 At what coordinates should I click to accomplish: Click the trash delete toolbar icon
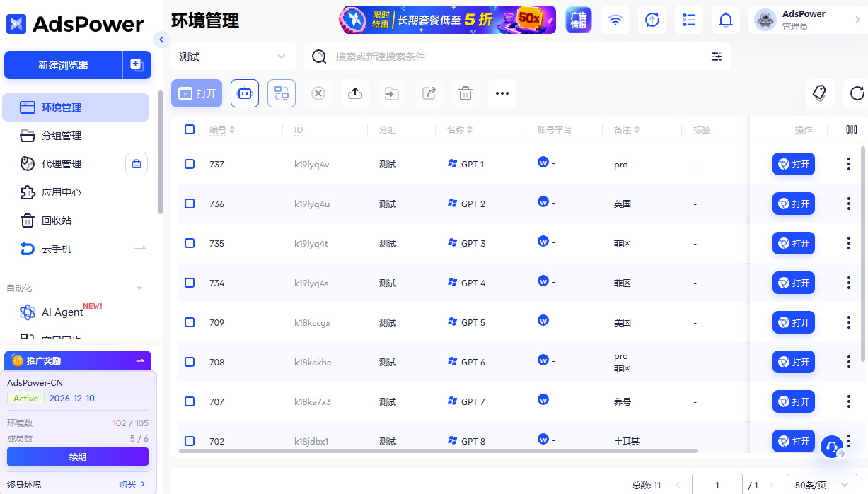pyautogui.click(x=465, y=93)
